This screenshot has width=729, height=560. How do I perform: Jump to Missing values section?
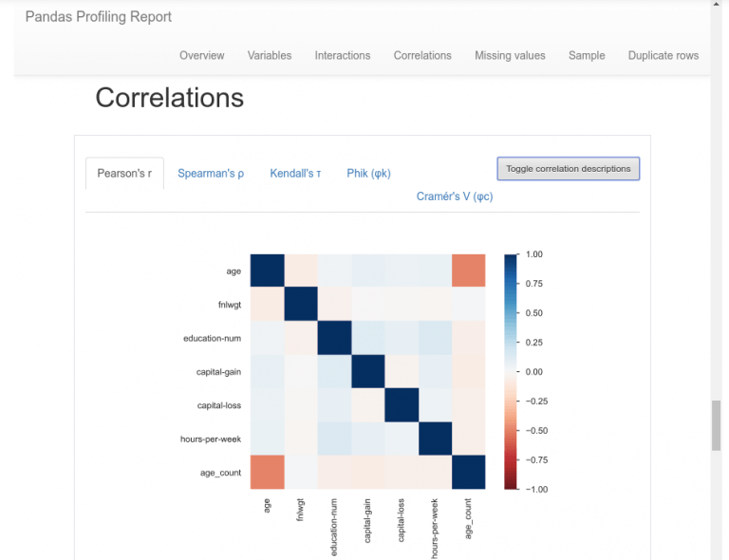510,55
